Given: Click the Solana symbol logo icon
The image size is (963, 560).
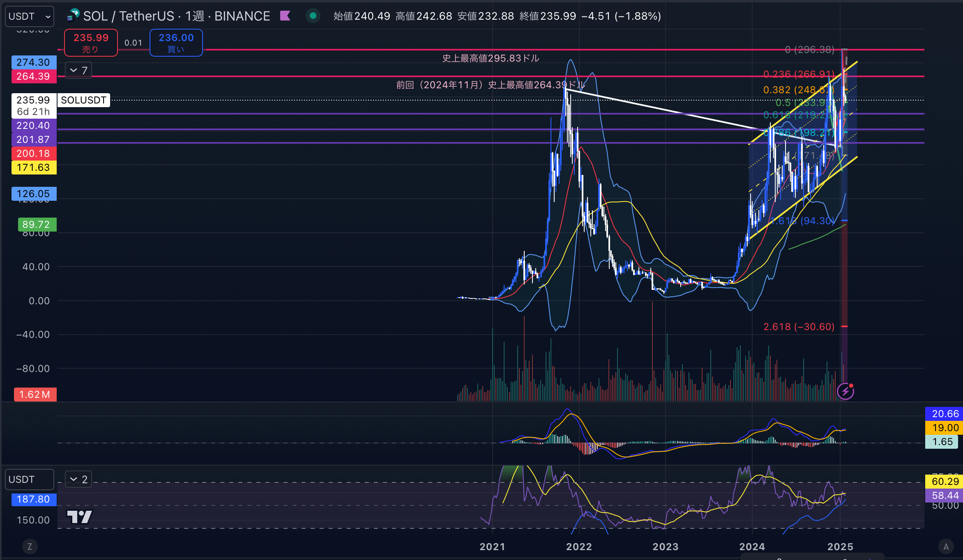Looking at the screenshot, I should 73,15.
